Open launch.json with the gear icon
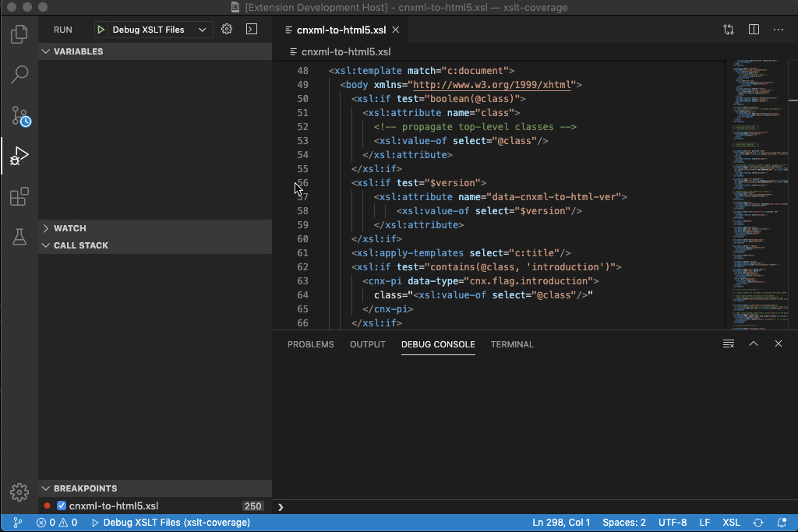The image size is (798, 532). pyautogui.click(x=227, y=29)
